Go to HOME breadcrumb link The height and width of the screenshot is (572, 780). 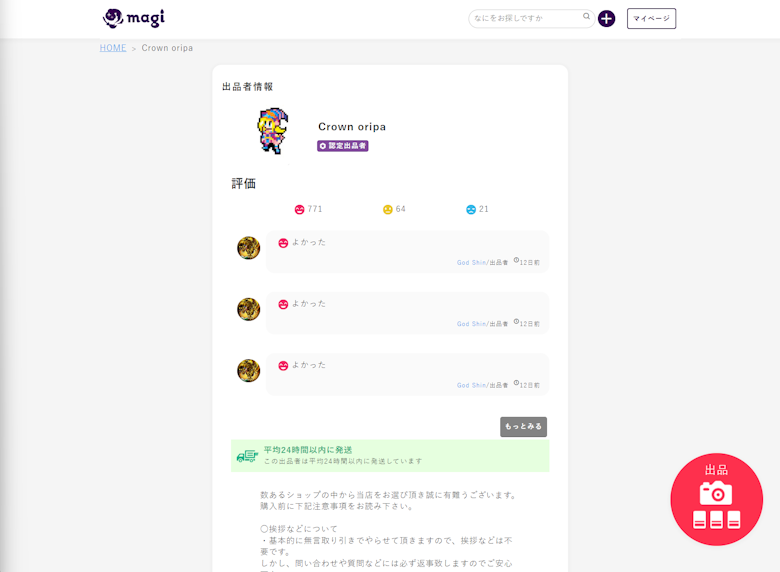click(113, 48)
